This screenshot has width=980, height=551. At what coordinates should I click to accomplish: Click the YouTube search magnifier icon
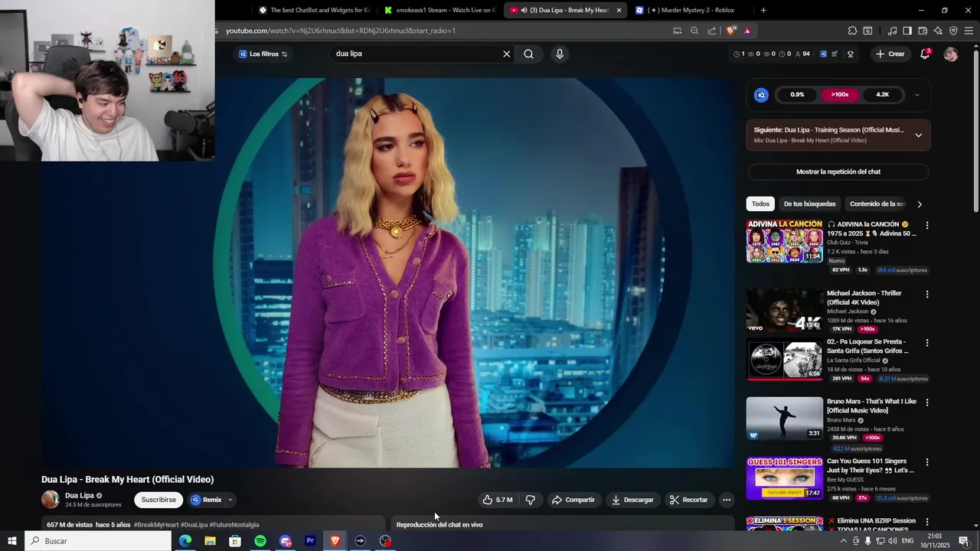(528, 54)
